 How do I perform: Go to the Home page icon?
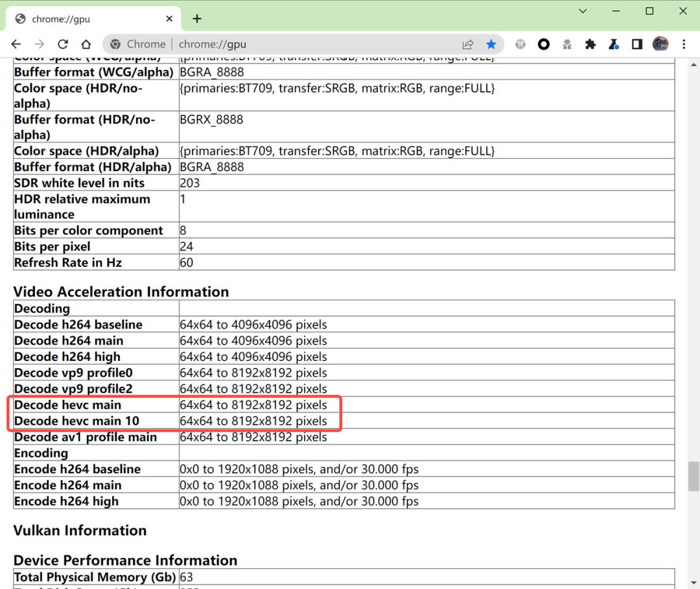86,44
